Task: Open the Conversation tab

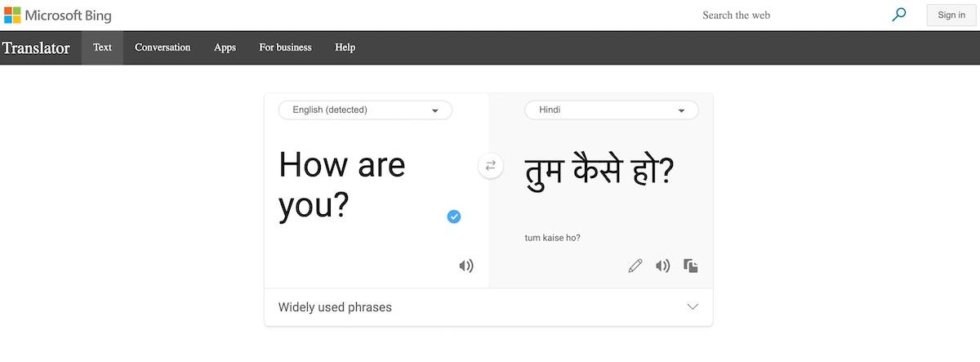Action: tap(163, 47)
